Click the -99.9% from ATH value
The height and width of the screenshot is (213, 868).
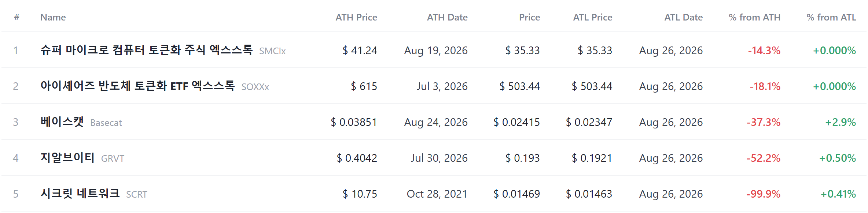point(764,194)
